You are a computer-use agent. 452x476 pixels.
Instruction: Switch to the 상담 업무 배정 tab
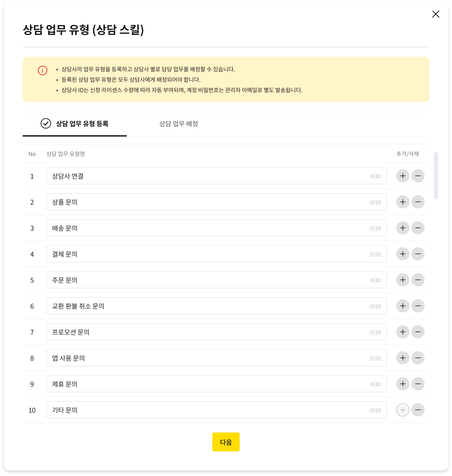pos(178,124)
